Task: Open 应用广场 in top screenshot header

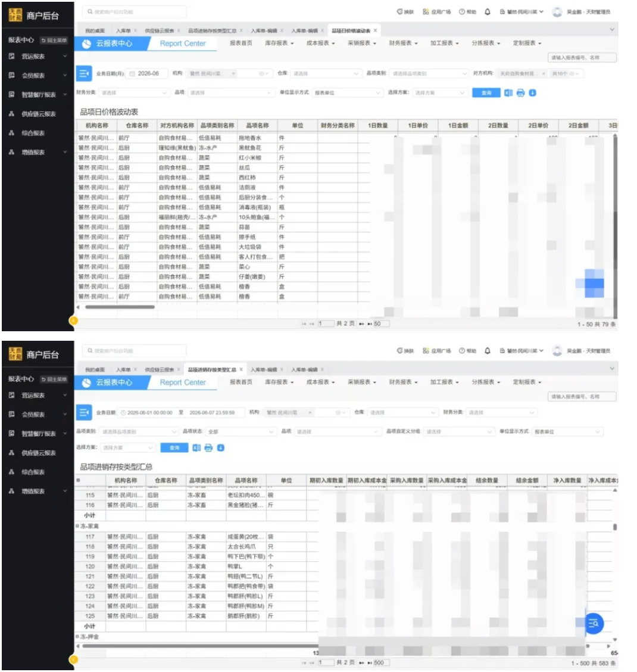Action: [x=436, y=12]
